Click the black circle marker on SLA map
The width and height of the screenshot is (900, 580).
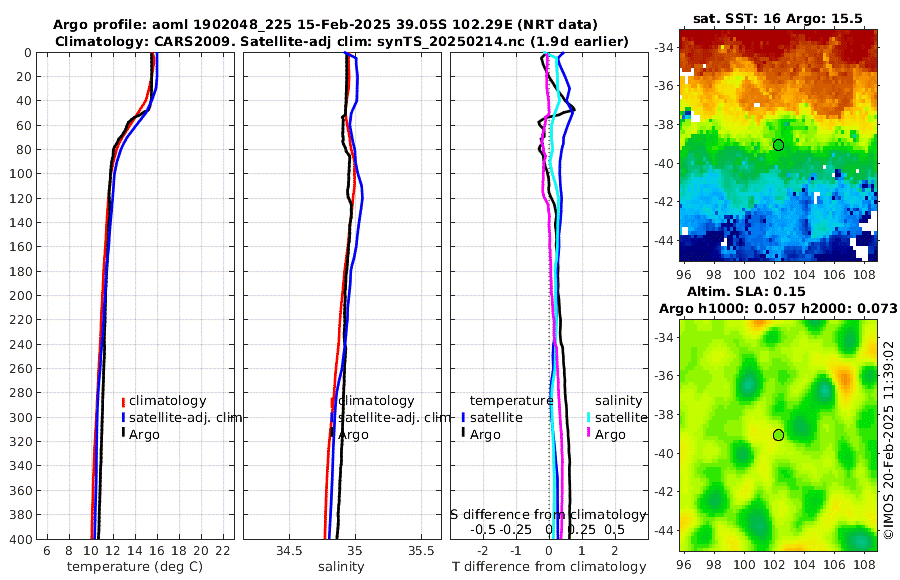coord(778,435)
